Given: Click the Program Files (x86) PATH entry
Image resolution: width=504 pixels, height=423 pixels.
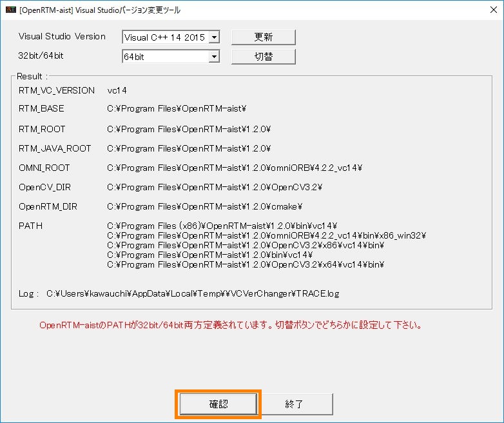Looking at the screenshot, I should 222,226.
